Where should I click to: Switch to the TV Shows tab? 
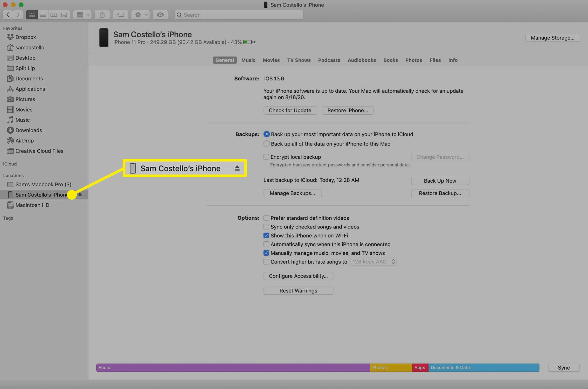tap(299, 60)
